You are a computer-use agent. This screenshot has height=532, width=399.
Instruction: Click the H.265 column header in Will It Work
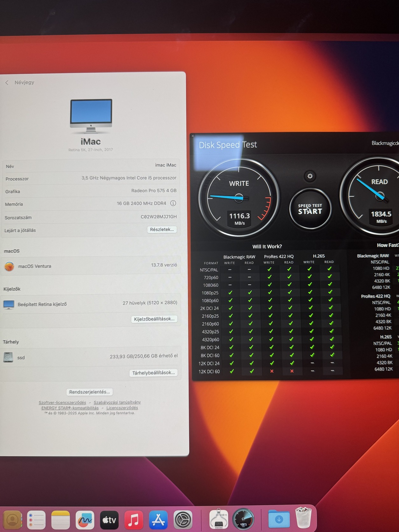319,256
